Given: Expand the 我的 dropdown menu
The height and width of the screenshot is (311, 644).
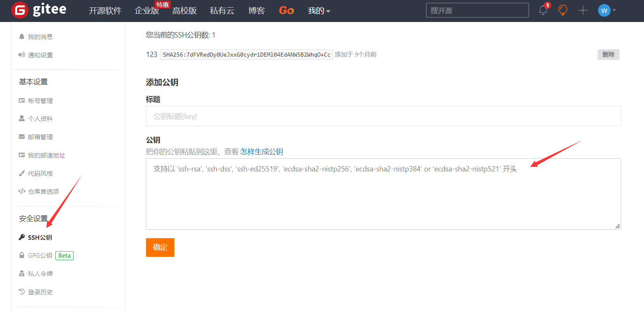Looking at the screenshot, I should (x=319, y=11).
